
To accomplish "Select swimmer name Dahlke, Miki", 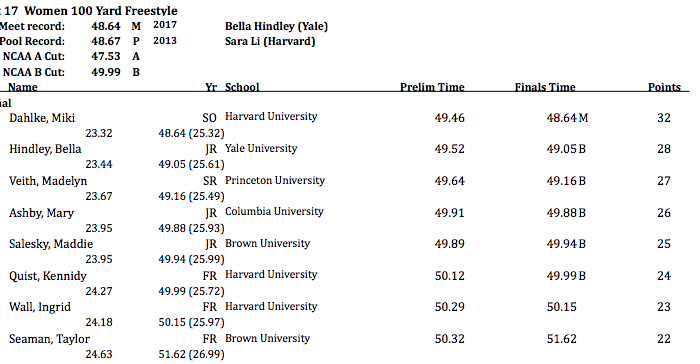I will click(42, 118).
